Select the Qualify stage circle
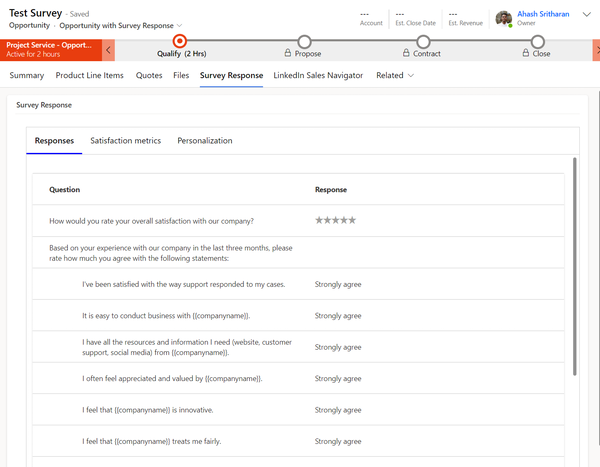 (179, 41)
